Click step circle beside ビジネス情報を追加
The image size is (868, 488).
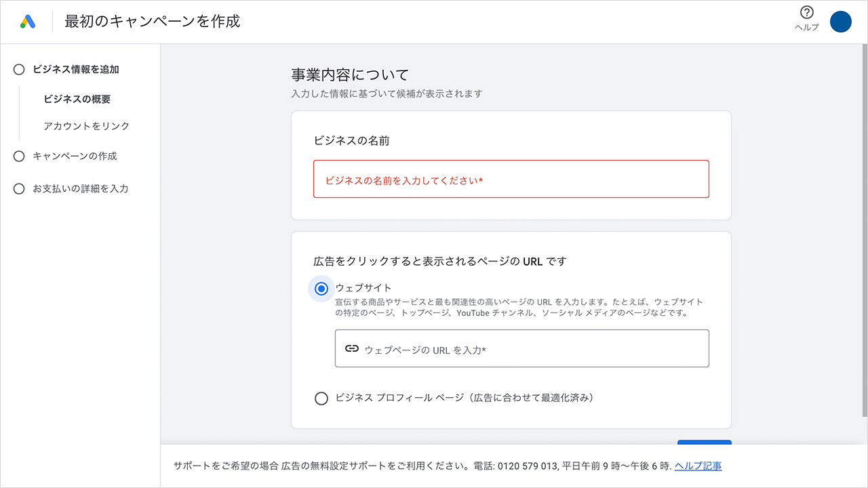pos(19,69)
